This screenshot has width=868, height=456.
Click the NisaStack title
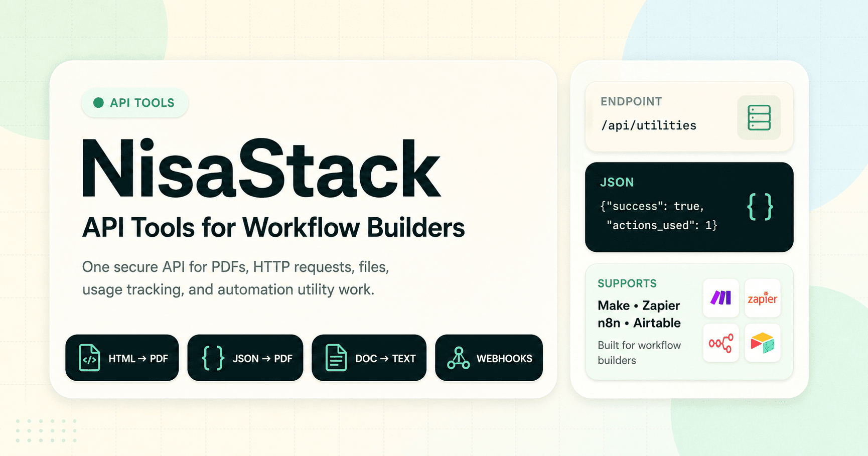(261, 169)
